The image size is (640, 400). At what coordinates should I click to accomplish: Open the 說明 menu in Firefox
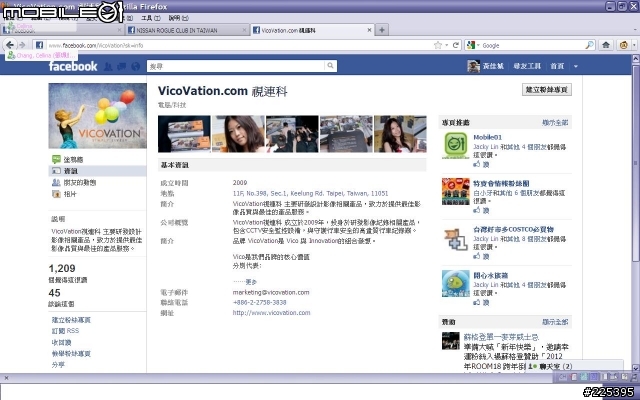tap(179, 18)
